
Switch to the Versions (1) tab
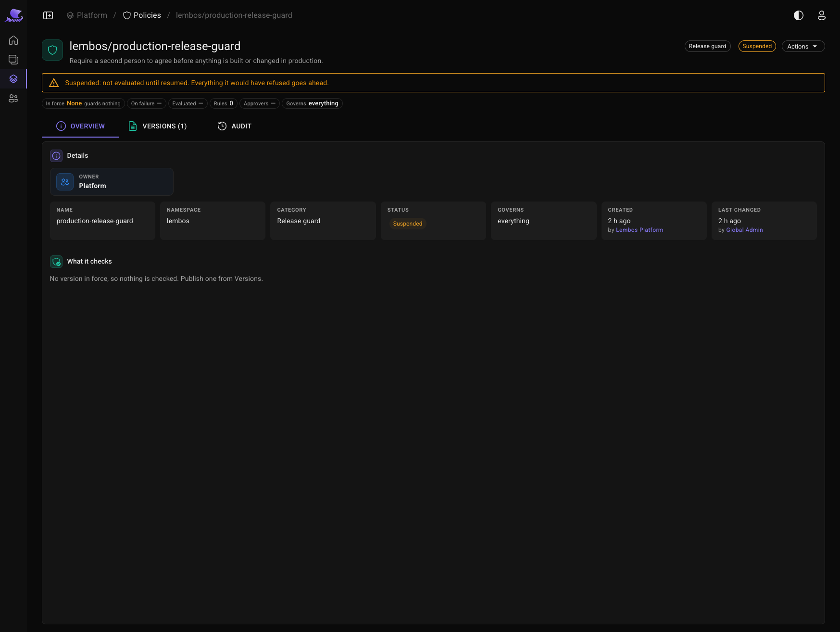tap(158, 126)
